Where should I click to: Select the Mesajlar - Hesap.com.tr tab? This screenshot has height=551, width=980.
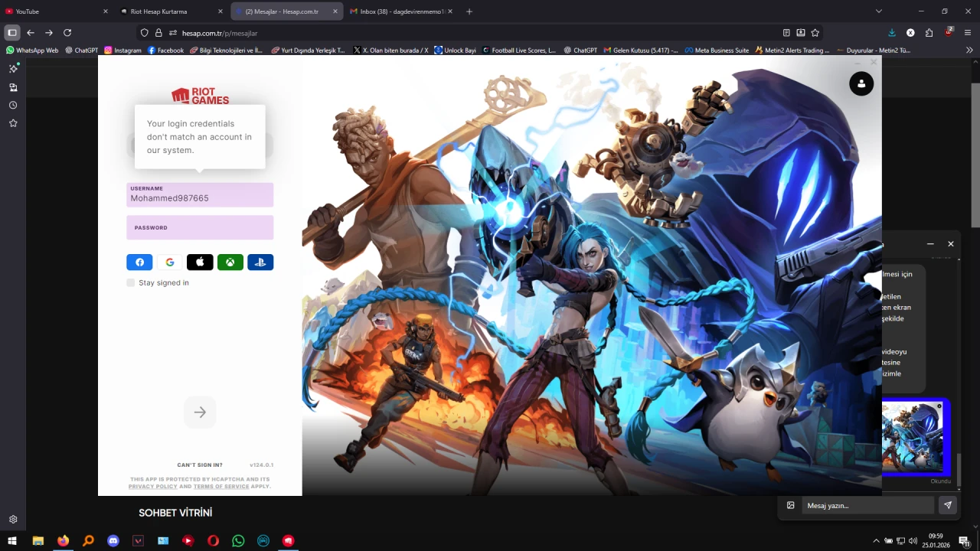pos(287,11)
